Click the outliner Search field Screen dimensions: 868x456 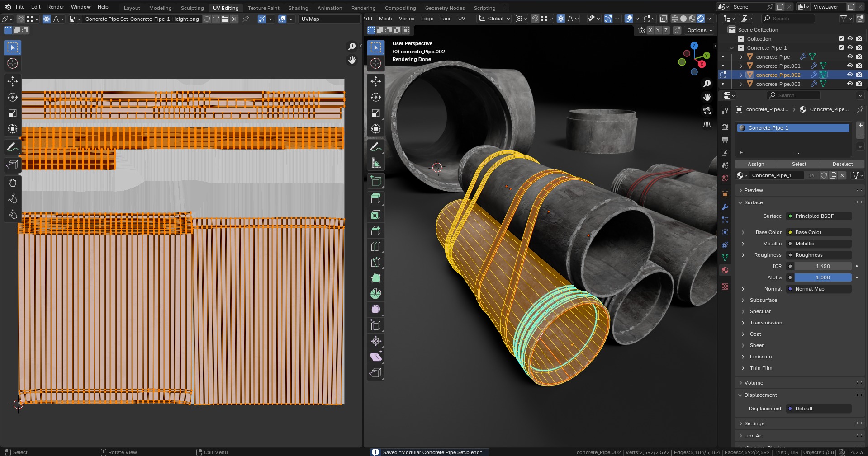point(788,19)
